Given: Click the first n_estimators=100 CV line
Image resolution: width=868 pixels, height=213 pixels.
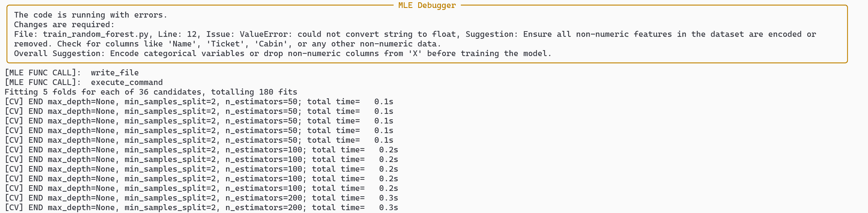Looking at the screenshot, I should 201,150.
